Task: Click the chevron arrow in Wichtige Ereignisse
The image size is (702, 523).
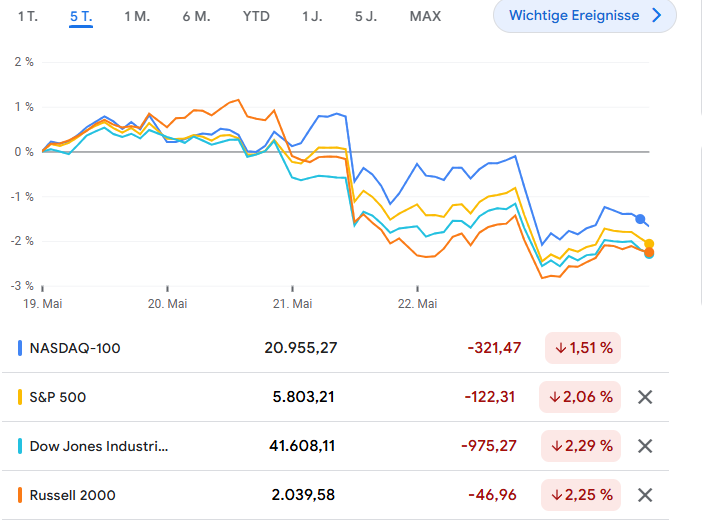Action: [x=656, y=16]
